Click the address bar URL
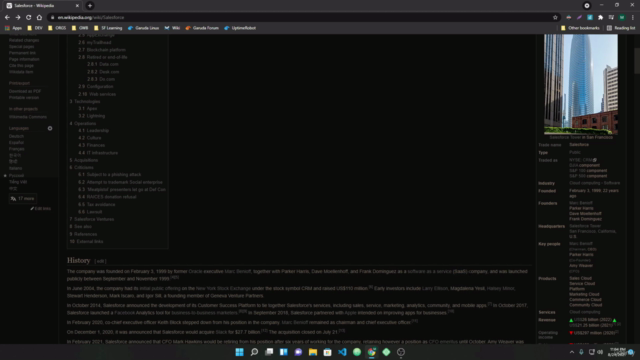The height and width of the screenshot is (360, 640). pyautogui.click(x=91, y=18)
